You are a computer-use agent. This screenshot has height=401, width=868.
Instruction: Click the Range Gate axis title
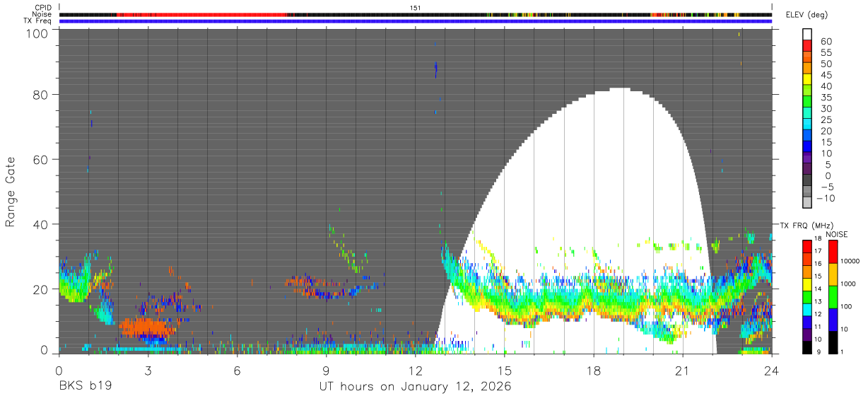click(x=11, y=192)
